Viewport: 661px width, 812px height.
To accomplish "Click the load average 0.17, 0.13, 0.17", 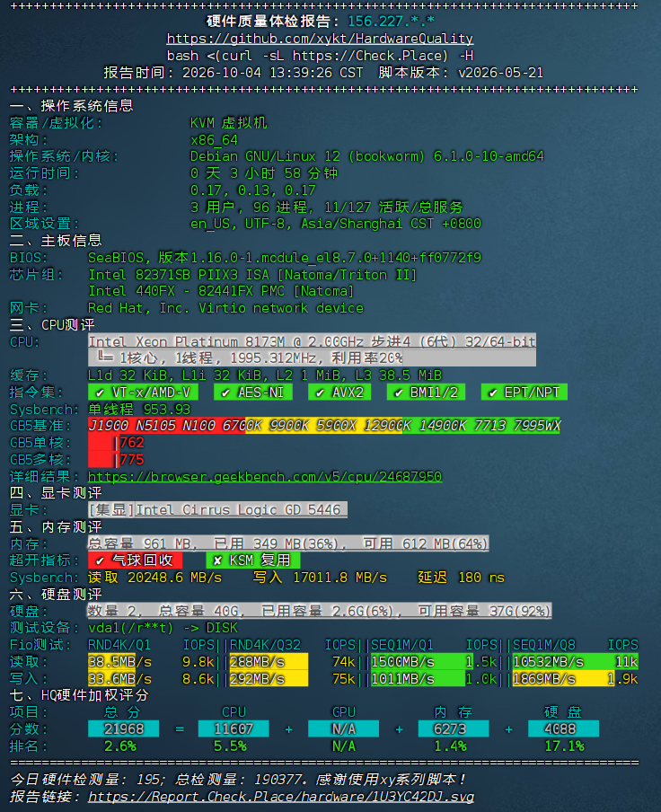I will pyautogui.click(x=252, y=190).
